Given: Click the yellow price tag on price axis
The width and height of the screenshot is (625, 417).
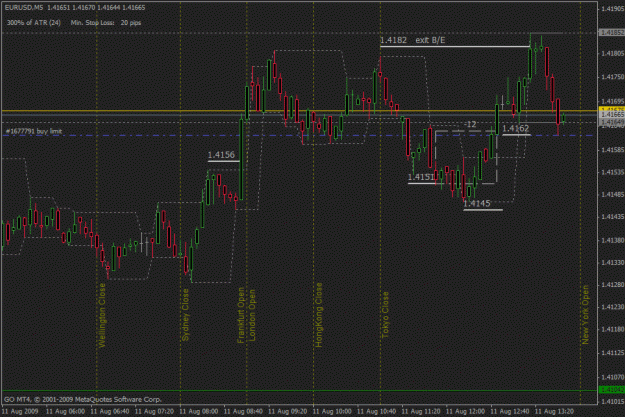Looking at the screenshot, I should pos(612,109).
